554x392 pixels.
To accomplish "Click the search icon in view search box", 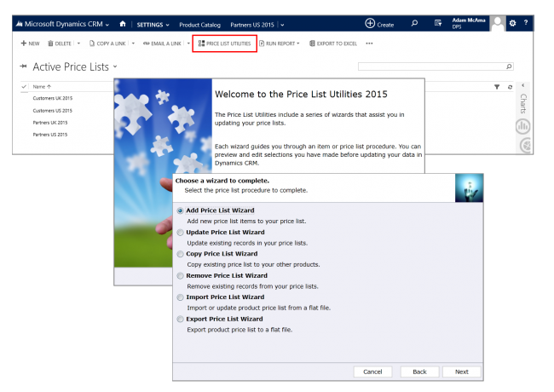I will point(509,66).
